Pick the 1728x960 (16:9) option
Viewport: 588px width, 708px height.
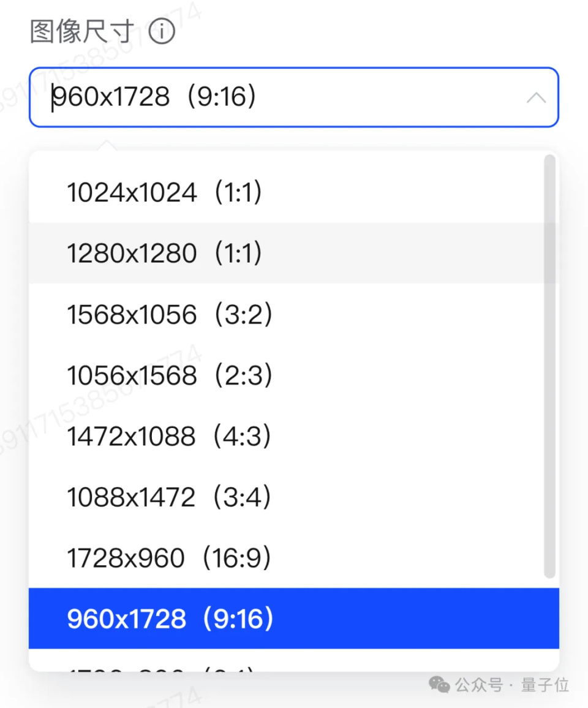pos(169,558)
